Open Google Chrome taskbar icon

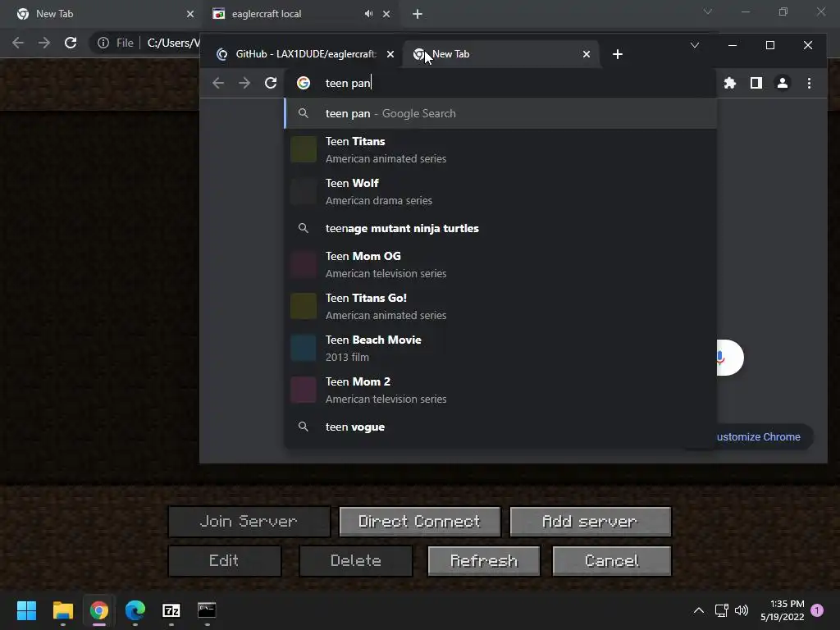pyautogui.click(x=99, y=610)
